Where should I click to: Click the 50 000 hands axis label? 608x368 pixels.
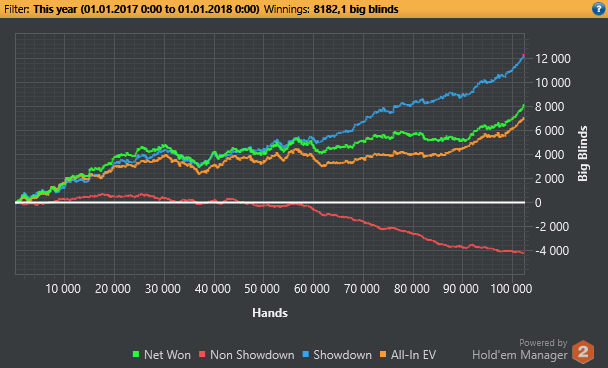(262, 289)
